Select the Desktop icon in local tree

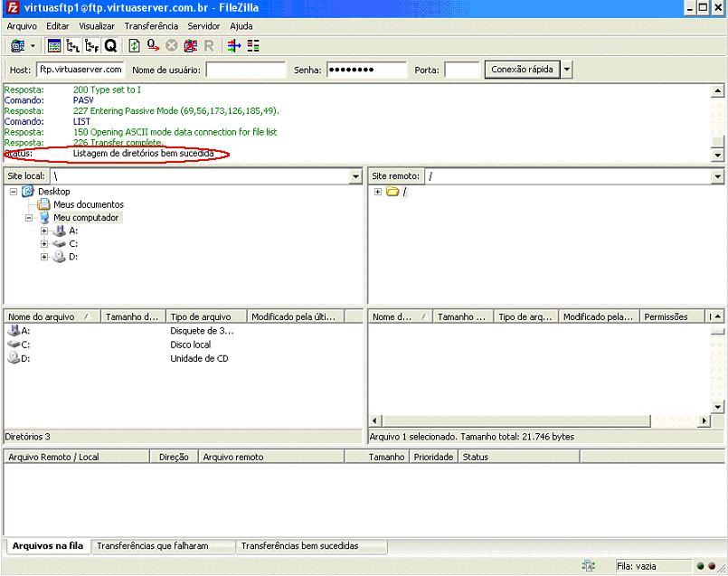pyautogui.click(x=28, y=191)
